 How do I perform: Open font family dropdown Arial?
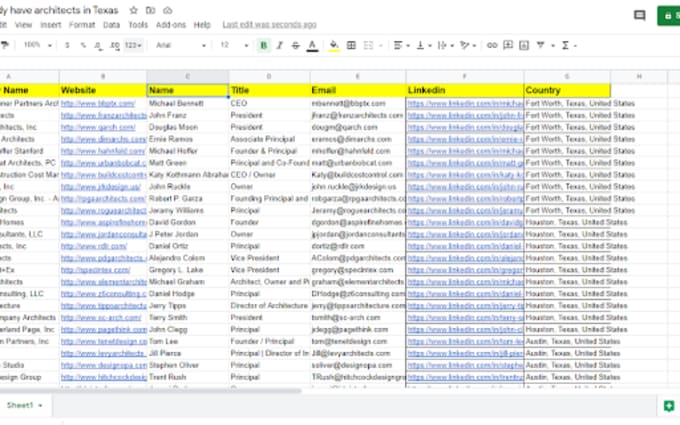point(180,45)
